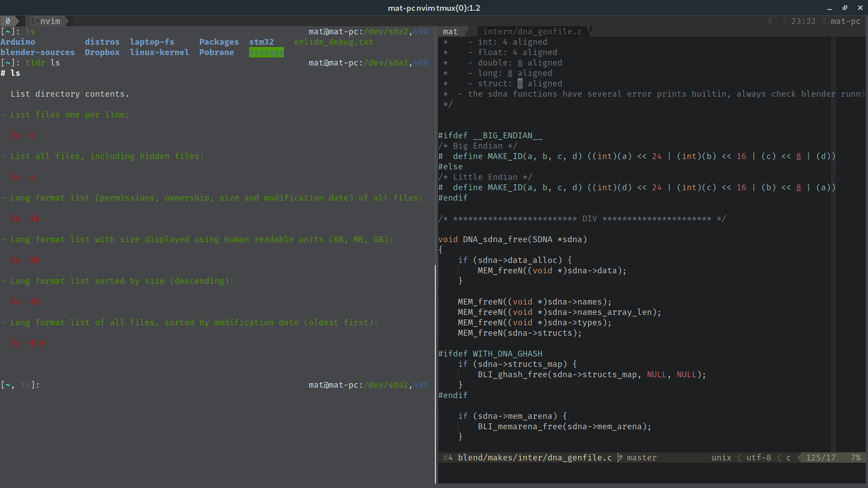This screenshot has height=488, width=868.
Task: Click the tmux session 0 indicator
Action: [x=7, y=21]
